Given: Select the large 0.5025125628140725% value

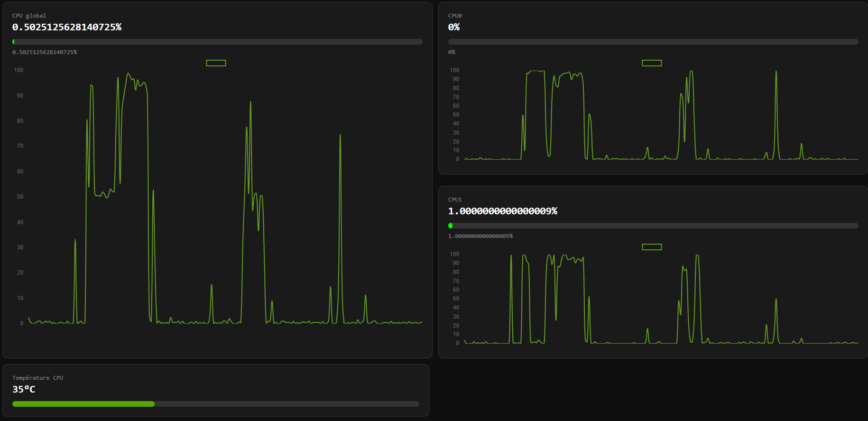Looking at the screenshot, I should tap(67, 27).
